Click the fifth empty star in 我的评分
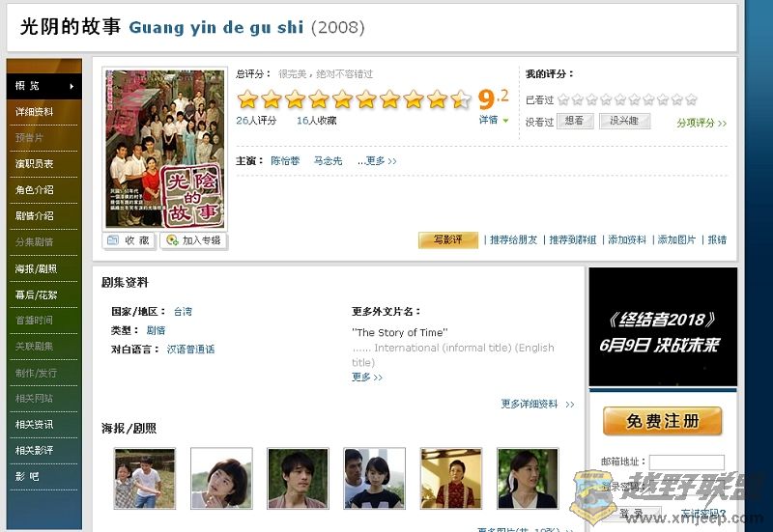 pyautogui.click(x=620, y=100)
